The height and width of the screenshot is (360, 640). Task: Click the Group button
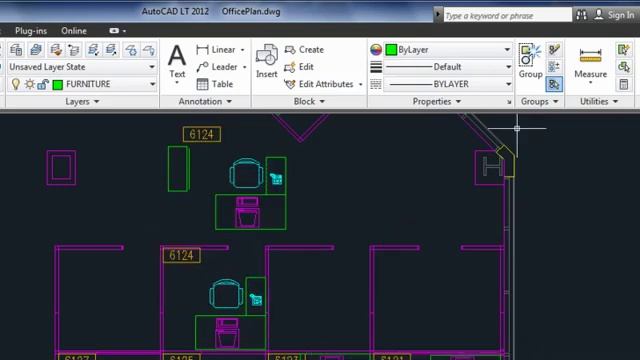(x=530, y=61)
